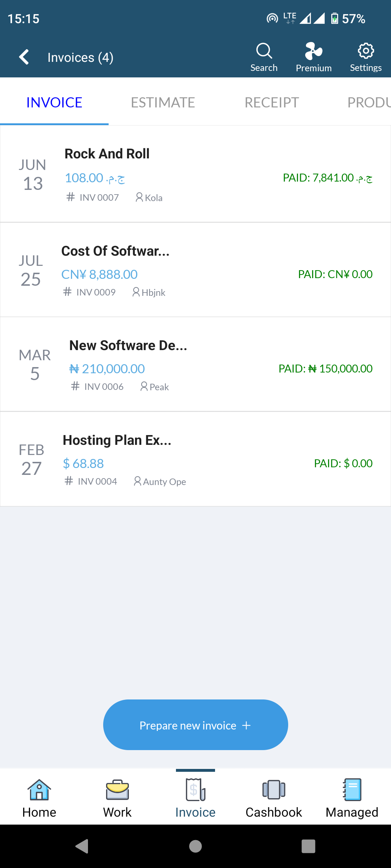This screenshot has width=391, height=868.
Task: Tap the back arrow in header
Action: [24, 57]
